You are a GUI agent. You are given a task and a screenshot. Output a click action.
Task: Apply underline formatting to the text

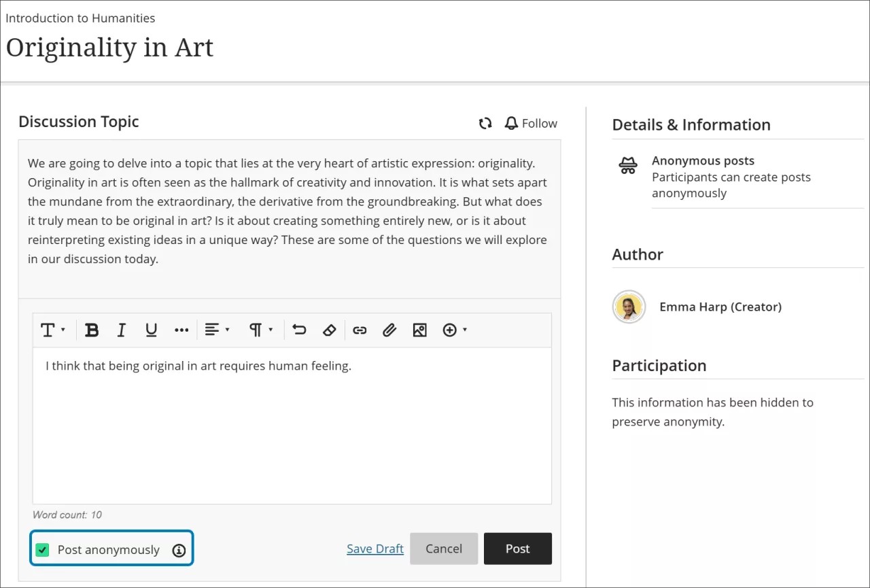click(x=151, y=330)
